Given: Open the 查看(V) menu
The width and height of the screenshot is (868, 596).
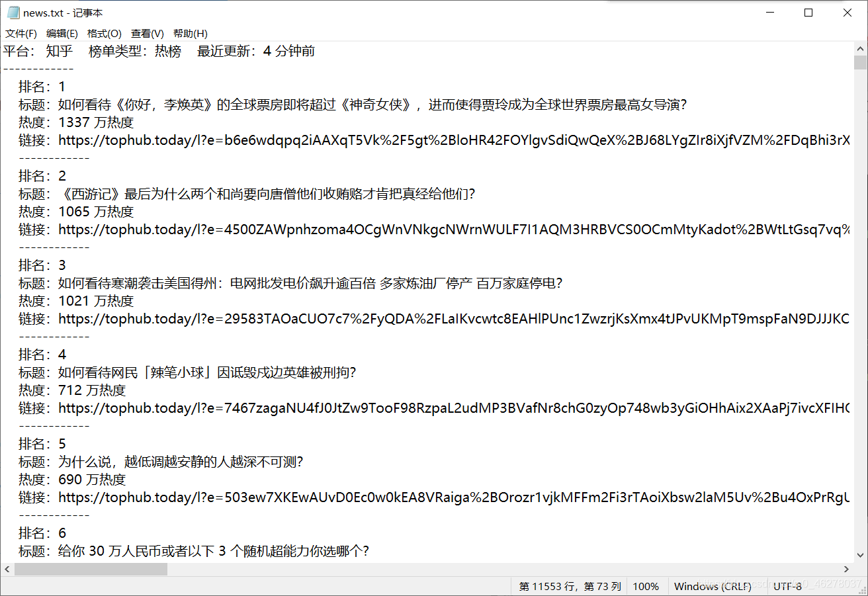Looking at the screenshot, I should tap(147, 33).
